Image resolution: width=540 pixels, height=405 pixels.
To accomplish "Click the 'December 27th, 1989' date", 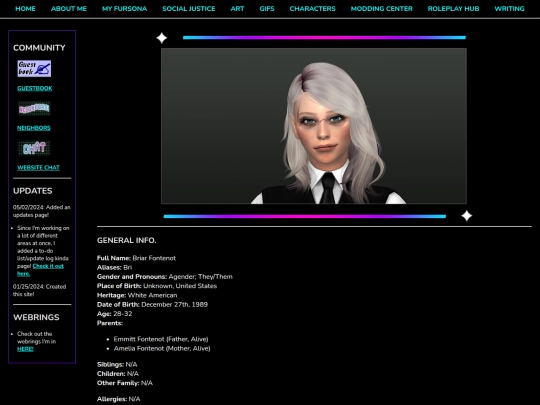I will (x=174, y=305).
